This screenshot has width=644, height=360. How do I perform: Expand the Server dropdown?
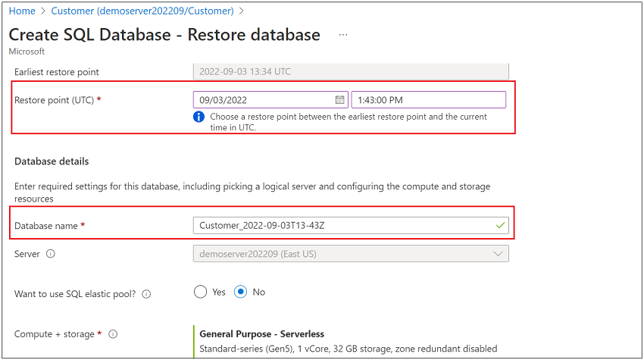498,254
